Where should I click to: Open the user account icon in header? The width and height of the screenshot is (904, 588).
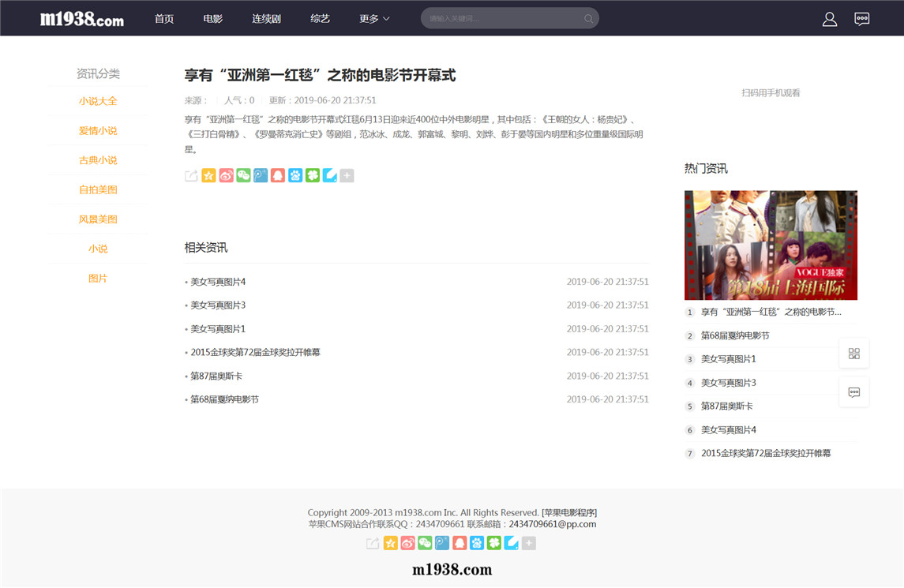pyautogui.click(x=830, y=19)
